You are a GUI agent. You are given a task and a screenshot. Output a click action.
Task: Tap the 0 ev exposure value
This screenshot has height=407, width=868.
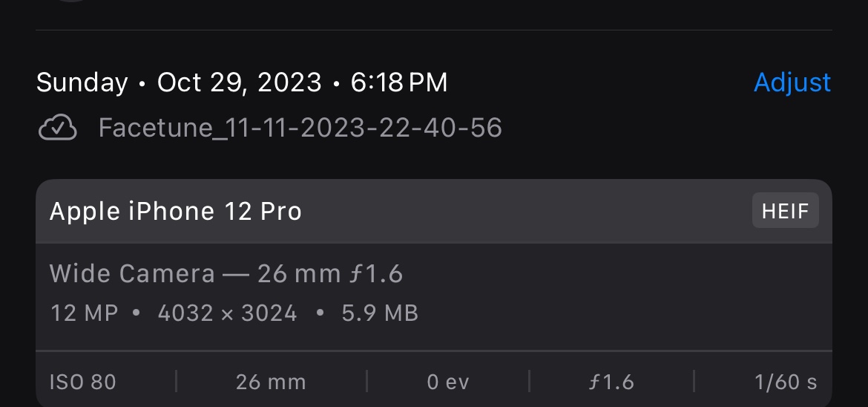click(x=448, y=382)
